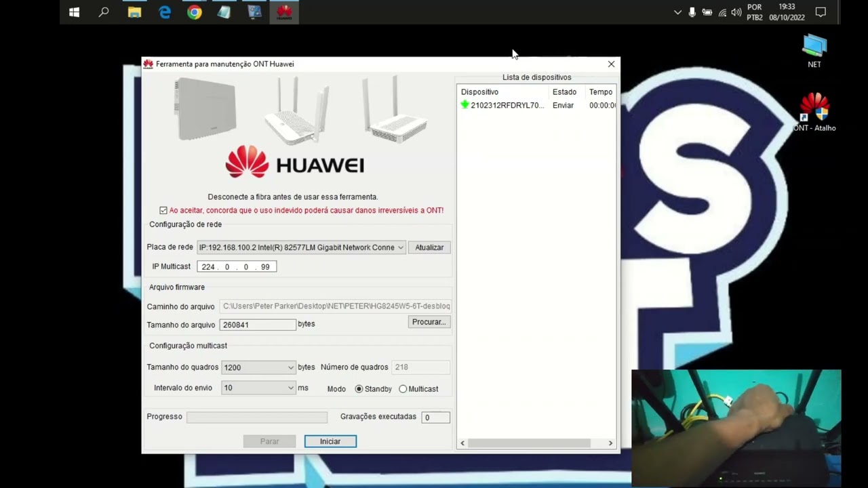
Task: Close the Ferramenta ONT Huawei window
Action: tap(611, 64)
